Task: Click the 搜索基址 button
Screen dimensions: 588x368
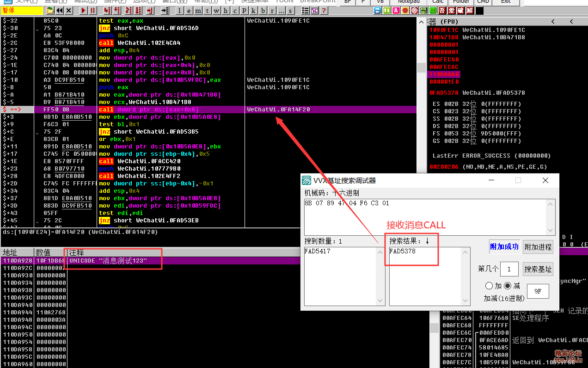Action: click(x=538, y=269)
